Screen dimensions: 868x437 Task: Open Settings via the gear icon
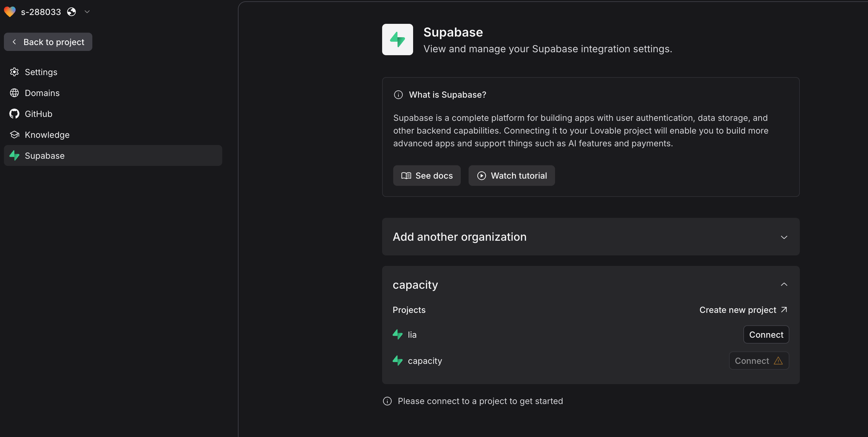[x=14, y=72]
